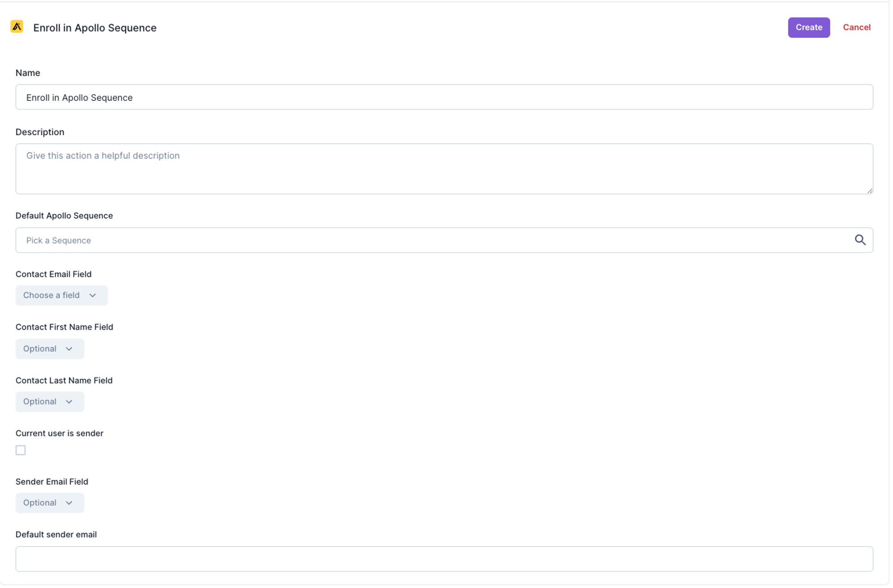Image resolution: width=893 pixels, height=588 pixels.
Task: Click the Current user is sender label
Action: (59, 433)
